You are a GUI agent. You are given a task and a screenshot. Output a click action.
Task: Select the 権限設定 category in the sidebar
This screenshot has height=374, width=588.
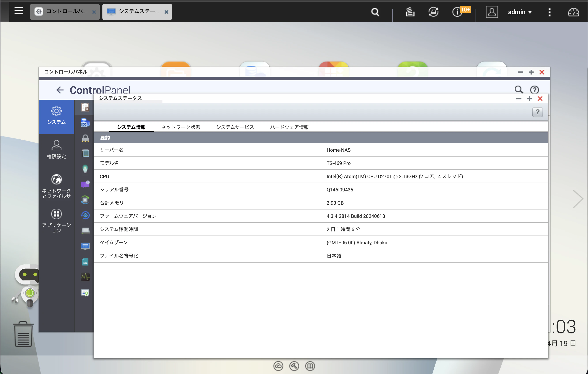click(x=57, y=150)
